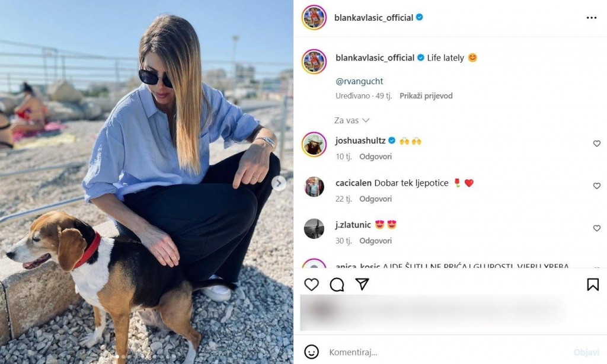Like j.zlatunic's comment heart
Image resolution: width=607 pixels, height=364 pixels.
[596, 228]
